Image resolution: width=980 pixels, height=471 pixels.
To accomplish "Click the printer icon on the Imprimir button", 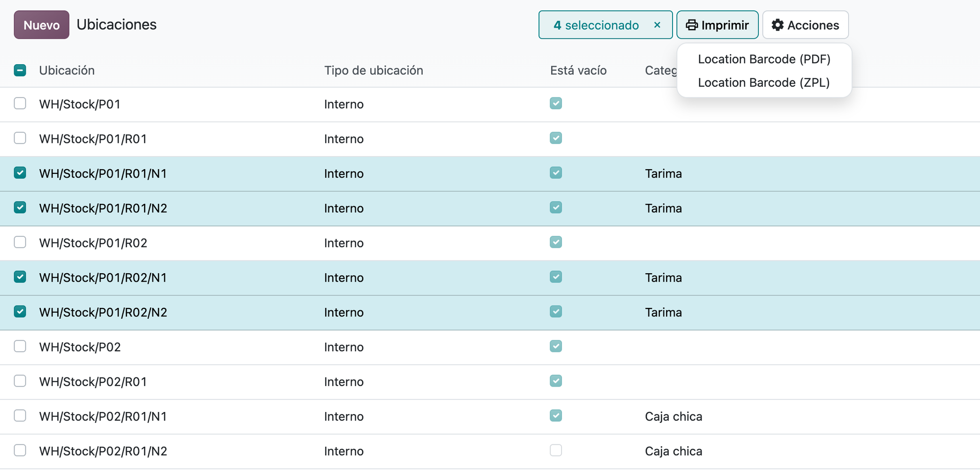I will [692, 25].
